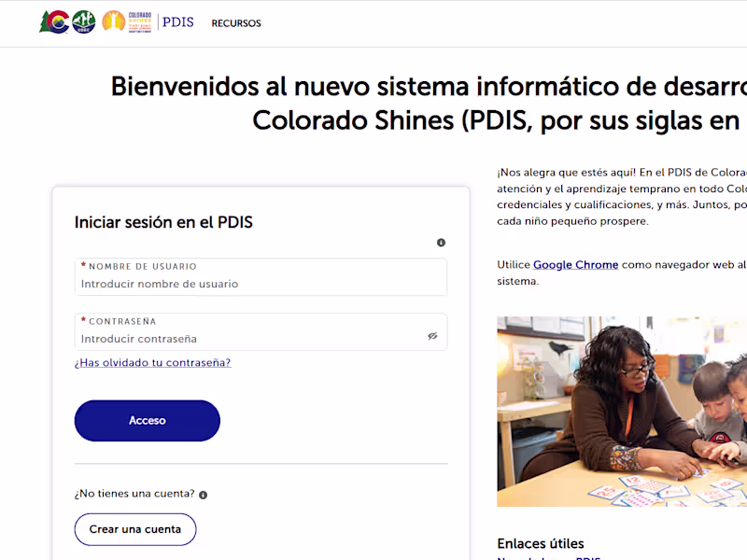This screenshot has width=747, height=560.
Task: Click the Colorado state logo in header
Action: pyautogui.click(x=54, y=21)
